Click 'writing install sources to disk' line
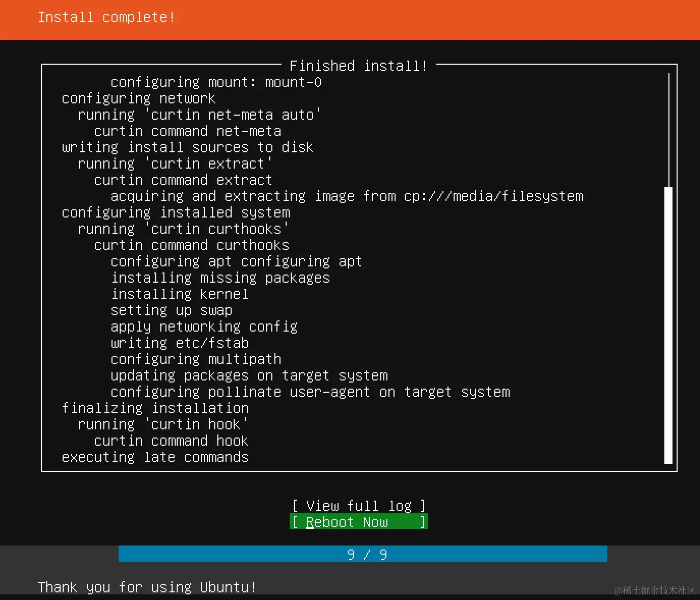 coord(187,147)
